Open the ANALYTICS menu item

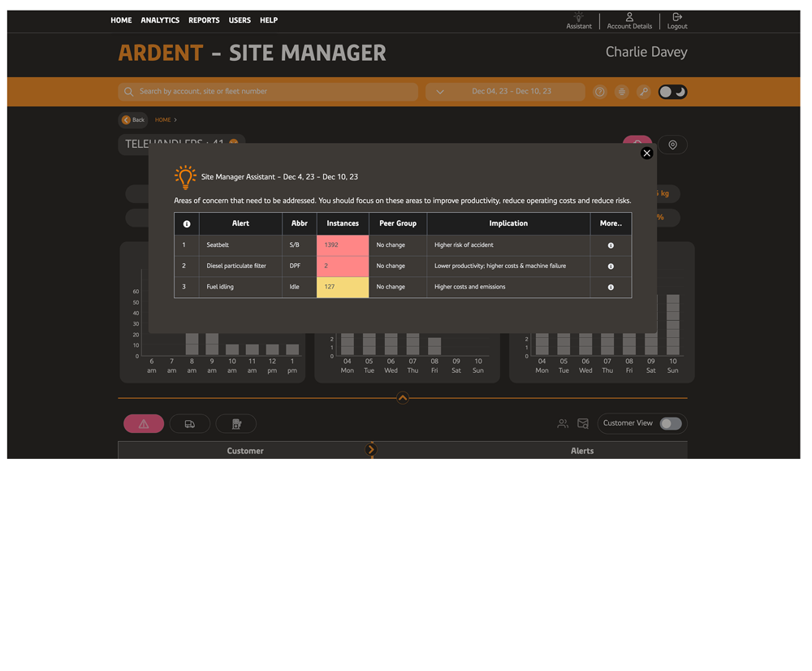(160, 20)
